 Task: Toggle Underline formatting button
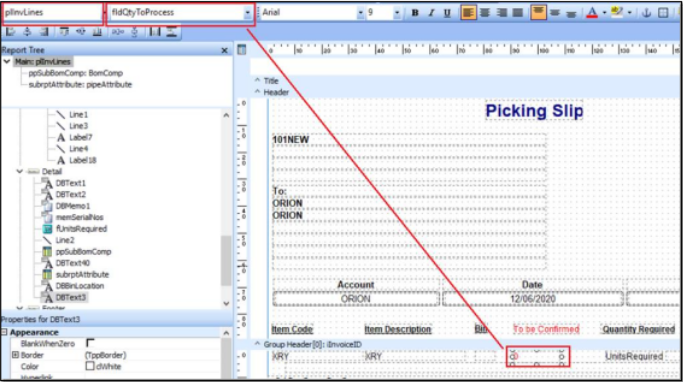click(x=447, y=13)
